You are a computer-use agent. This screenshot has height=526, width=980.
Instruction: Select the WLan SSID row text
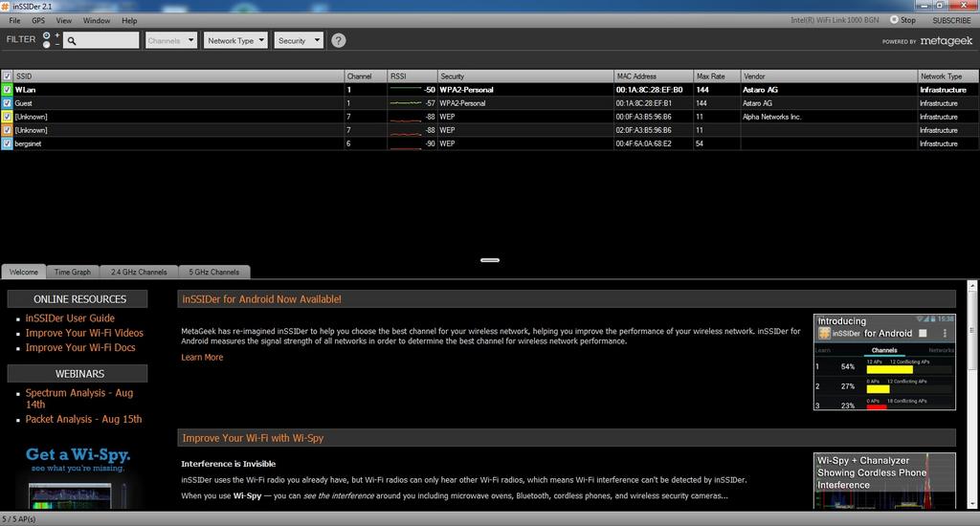click(x=25, y=90)
